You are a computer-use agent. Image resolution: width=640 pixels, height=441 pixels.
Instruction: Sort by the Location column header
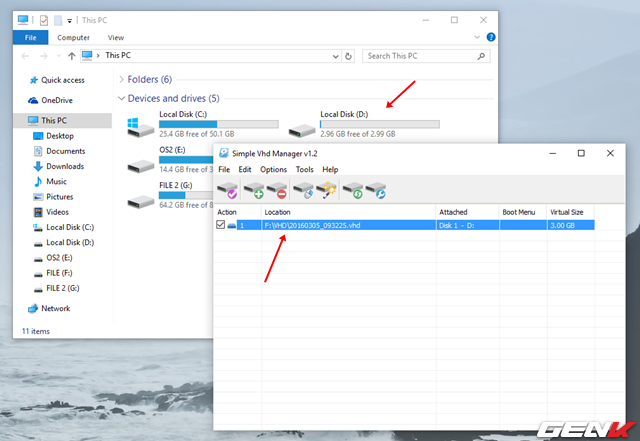point(349,212)
